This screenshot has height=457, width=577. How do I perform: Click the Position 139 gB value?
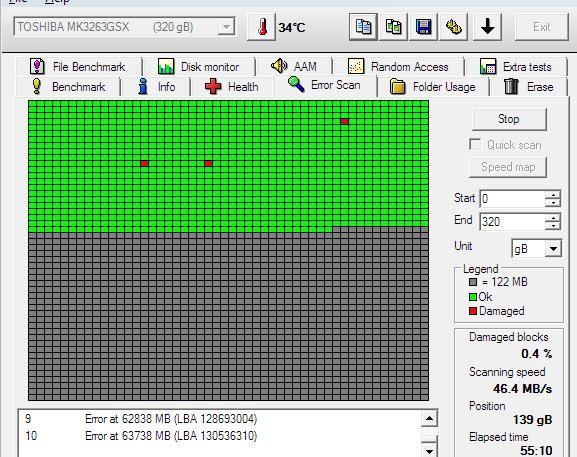point(532,419)
